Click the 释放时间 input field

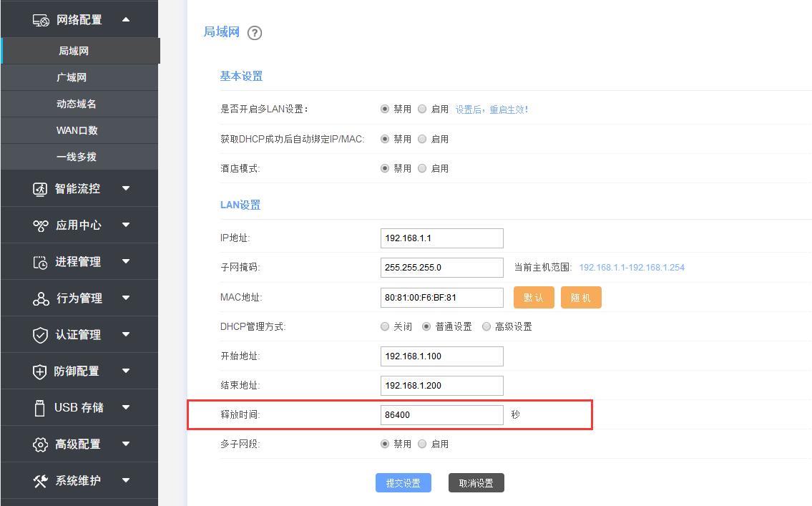pos(441,414)
